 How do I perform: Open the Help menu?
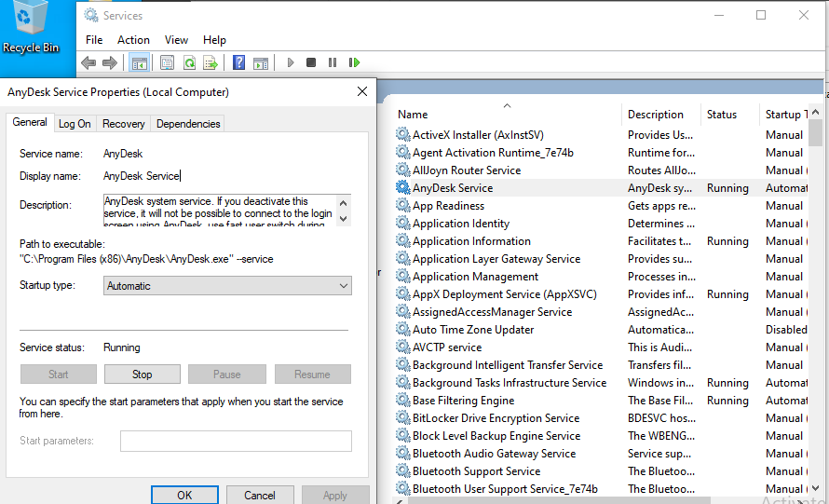(214, 40)
